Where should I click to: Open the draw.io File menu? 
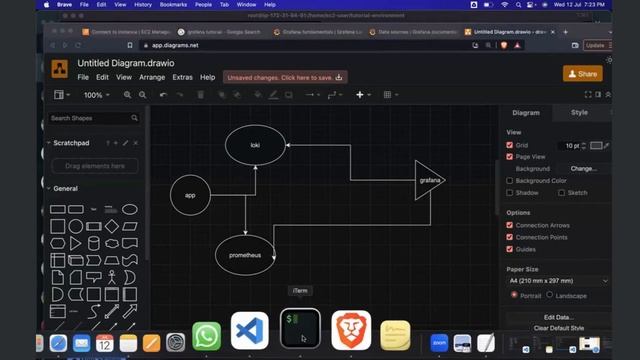(83, 77)
